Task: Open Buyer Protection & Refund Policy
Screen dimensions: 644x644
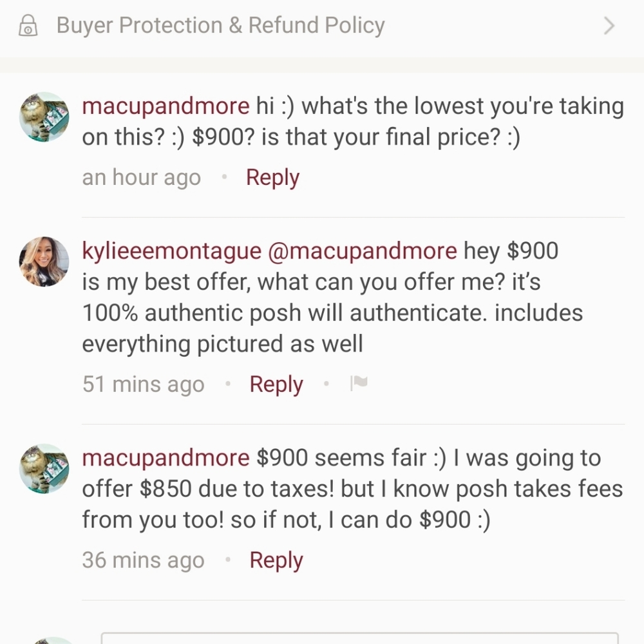Action: [x=322, y=26]
